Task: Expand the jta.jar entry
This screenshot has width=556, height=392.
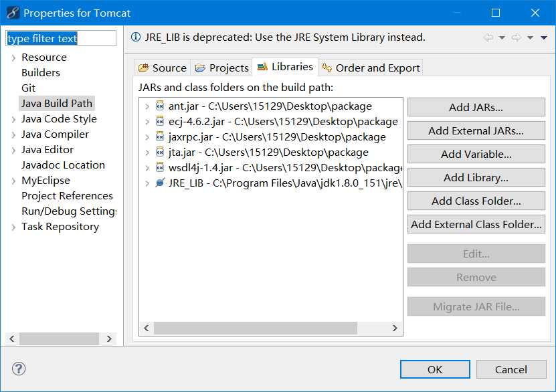Action: (x=147, y=153)
